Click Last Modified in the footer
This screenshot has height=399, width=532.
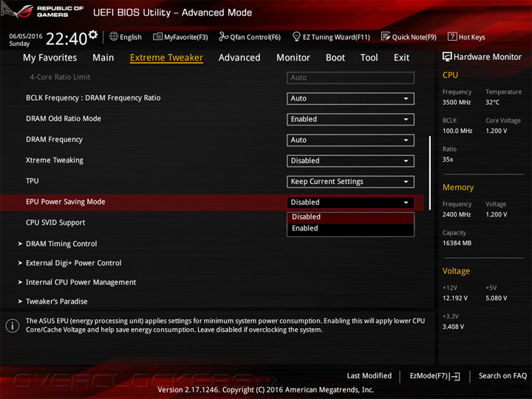[369, 376]
